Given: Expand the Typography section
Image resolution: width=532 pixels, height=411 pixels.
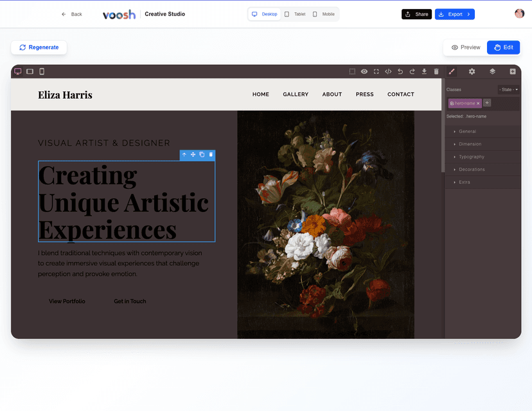Looking at the screenshot, I should (x=482, y=157).
